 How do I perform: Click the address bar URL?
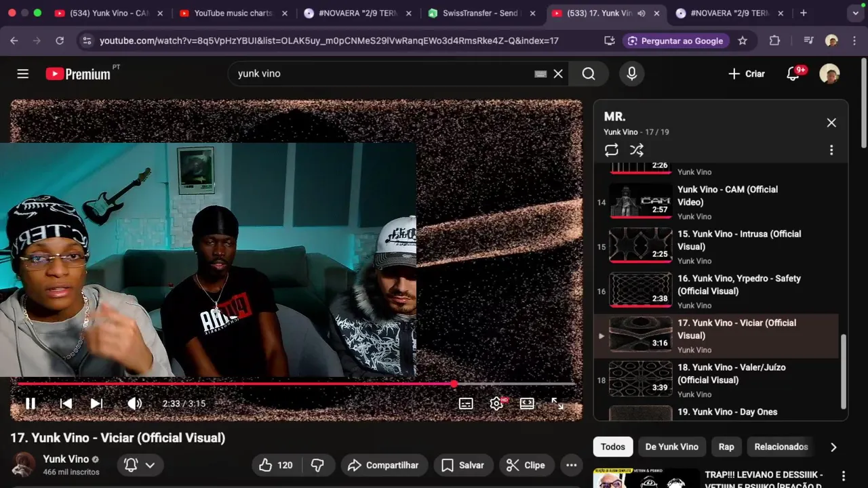coord(329,41)
